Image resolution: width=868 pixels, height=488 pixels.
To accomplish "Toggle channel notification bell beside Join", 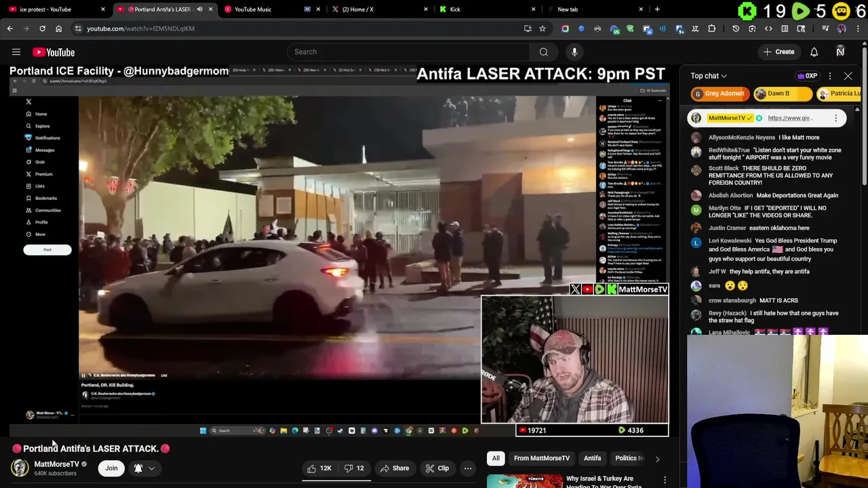I will [138, 468].
